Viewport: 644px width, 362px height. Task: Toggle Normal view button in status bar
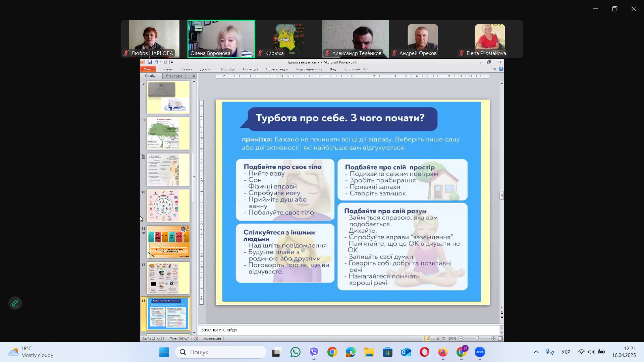tap(427, 339)
